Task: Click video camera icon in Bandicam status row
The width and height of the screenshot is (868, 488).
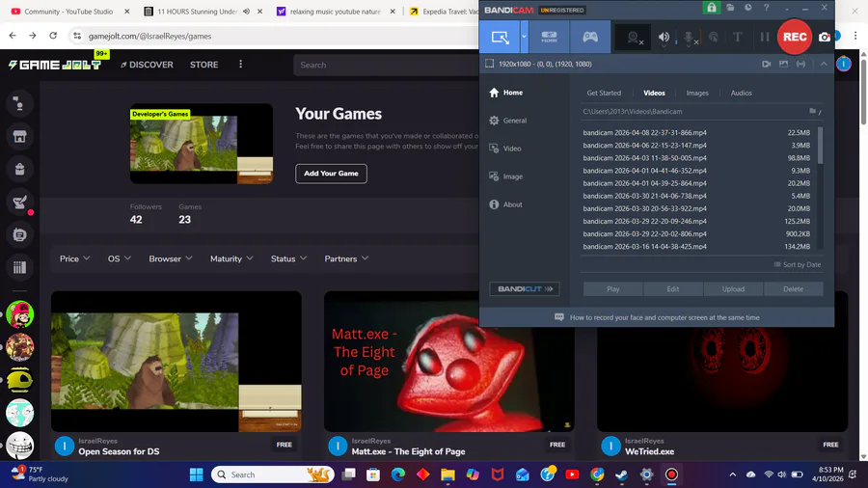Action: coord(766,64)
